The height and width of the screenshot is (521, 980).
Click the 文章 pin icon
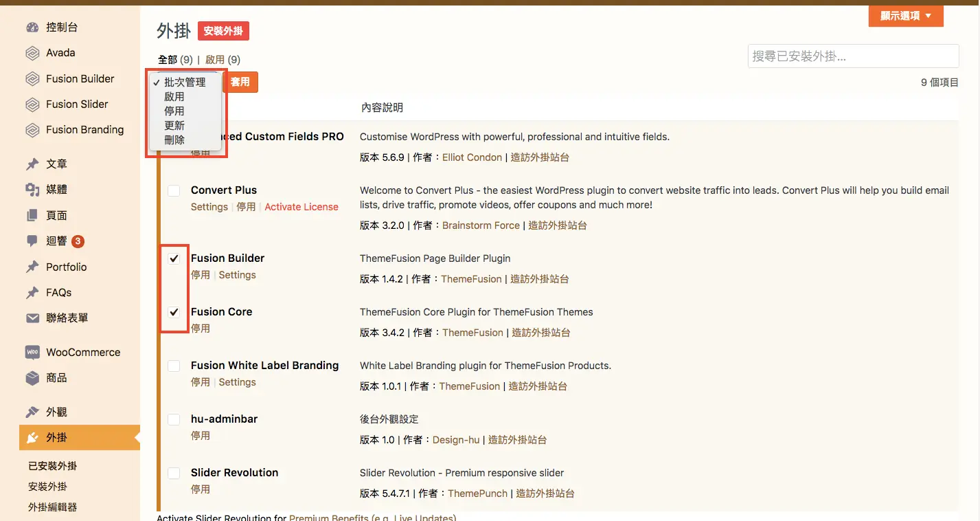pos(32,164)
